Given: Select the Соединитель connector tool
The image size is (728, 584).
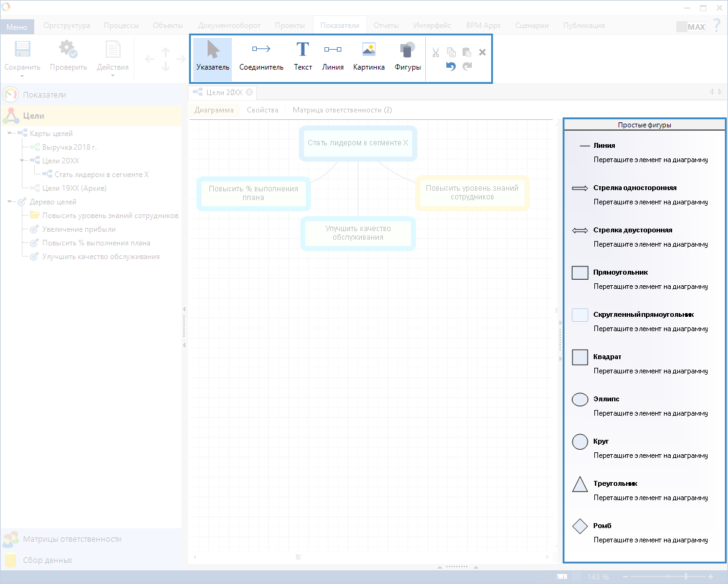Looking at the screenshot, I should 261,57.
